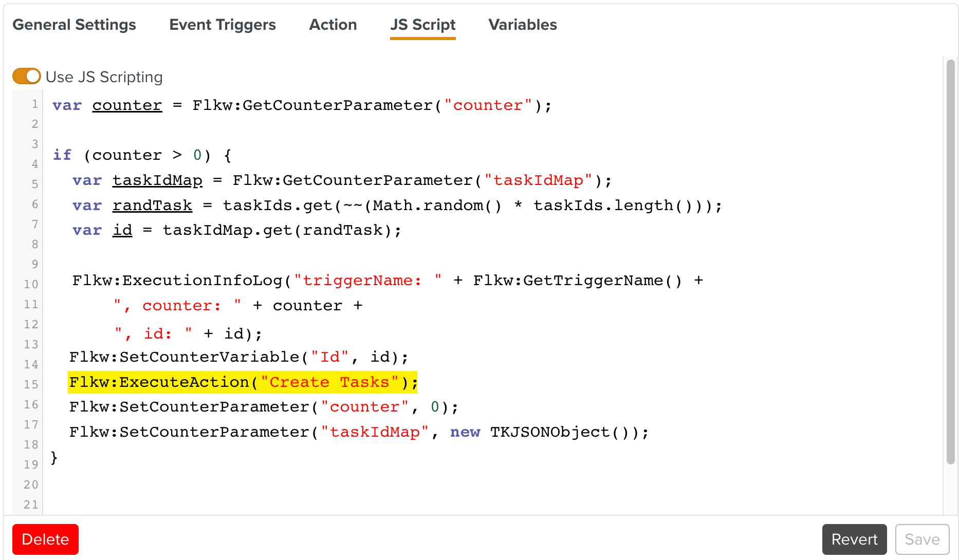Click the highlighted ExecuteAction line
This screenshot has width=959, height=560.
pyautogui.click(x=242, y=382)
